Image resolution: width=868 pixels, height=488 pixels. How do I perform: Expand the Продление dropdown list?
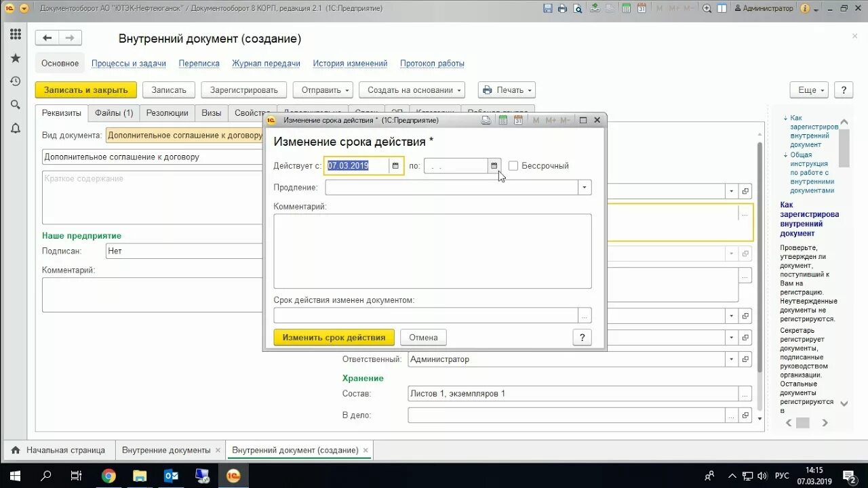coord(584,187)
